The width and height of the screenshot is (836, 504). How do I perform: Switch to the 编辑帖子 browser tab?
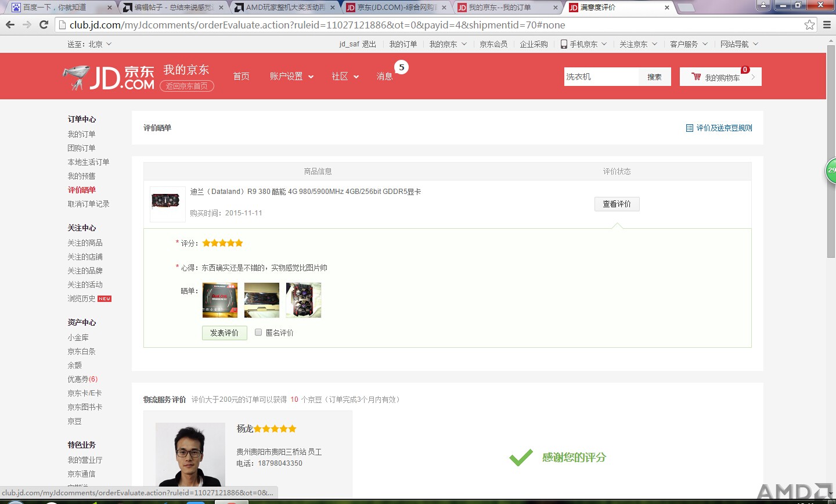click(172, 8)
